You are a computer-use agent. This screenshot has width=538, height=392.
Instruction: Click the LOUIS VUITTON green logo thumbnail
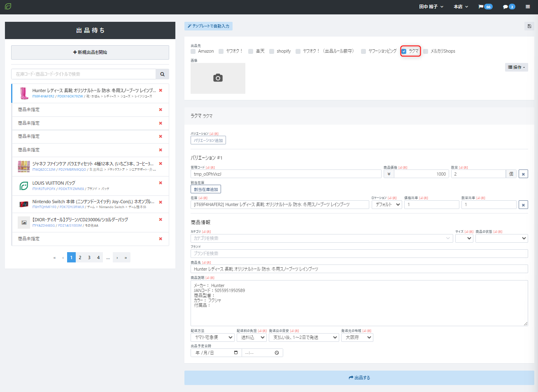pyautogui.click(x=24, y=186)
